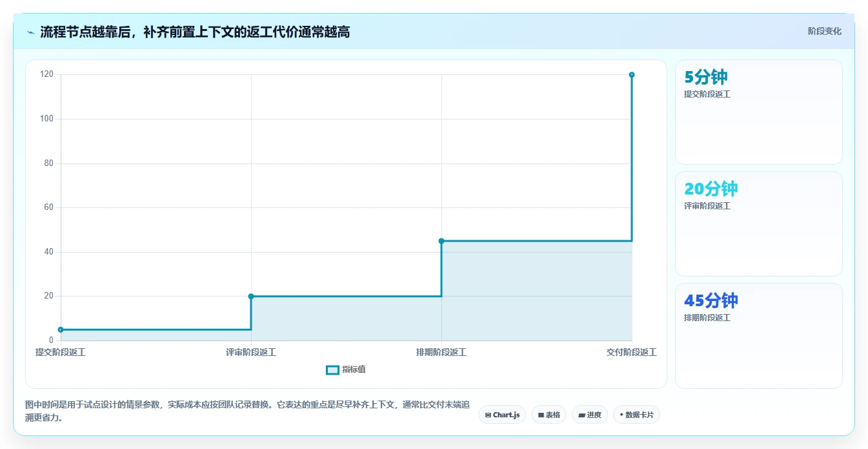Click the 阶段变化 label in header
The height and width of the screenshot is (449, 868).
tap(824, 31)
